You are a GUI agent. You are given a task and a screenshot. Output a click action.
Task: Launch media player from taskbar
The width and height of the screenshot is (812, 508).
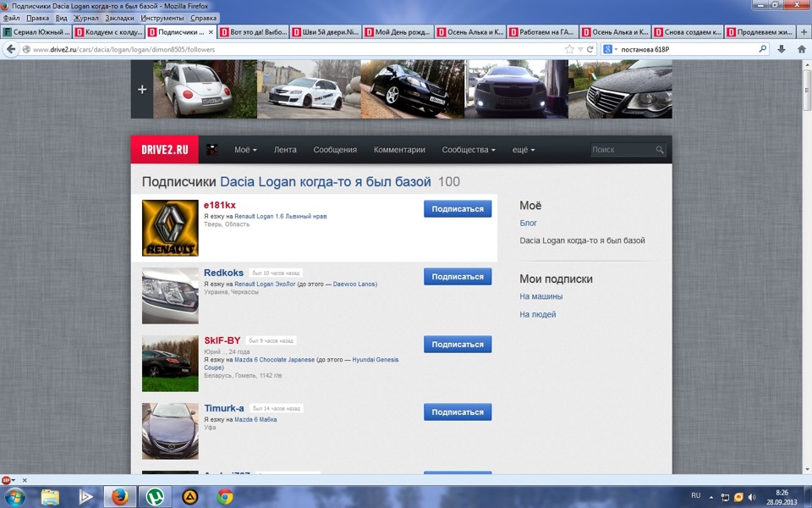click(x=85, y=497)
